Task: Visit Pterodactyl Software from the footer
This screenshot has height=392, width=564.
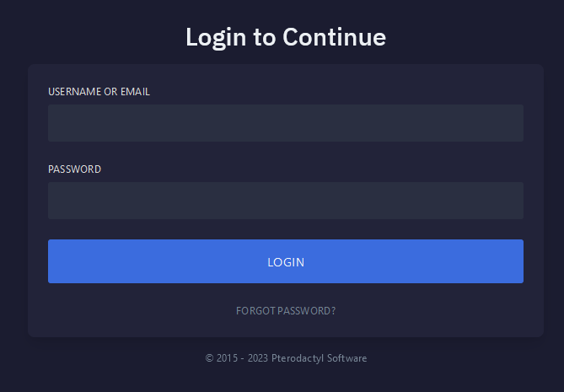Action: click(325, 358)
